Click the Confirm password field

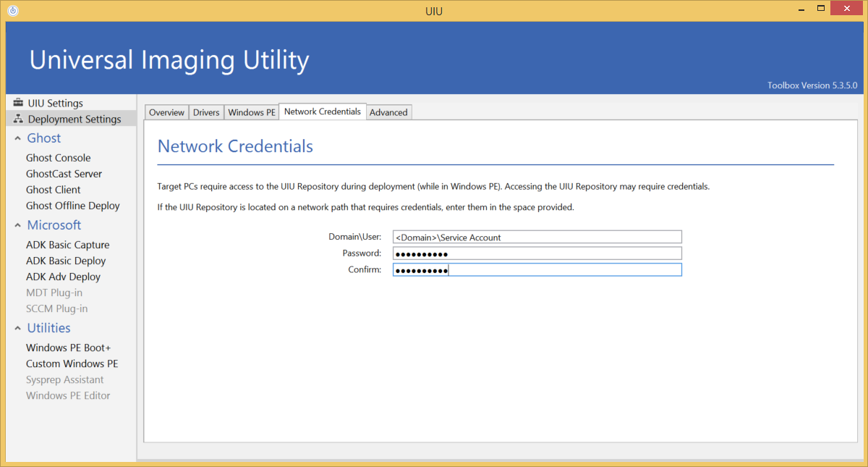click(537, 270)
